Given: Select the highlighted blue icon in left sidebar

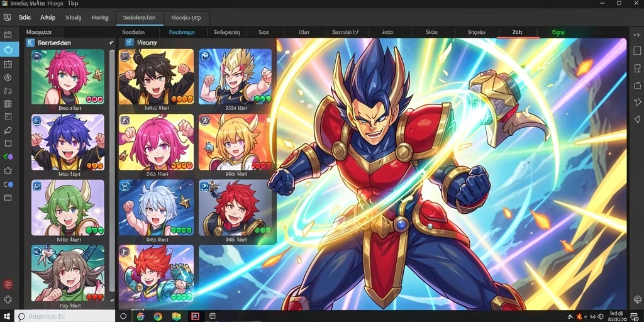Looking at the screenshot, I should click(8, 49).
